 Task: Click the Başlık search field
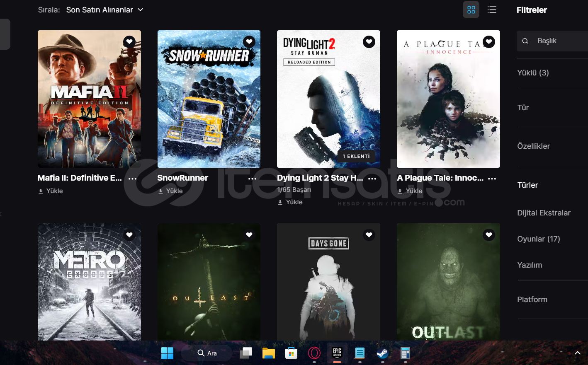click(x=552, y=41)
